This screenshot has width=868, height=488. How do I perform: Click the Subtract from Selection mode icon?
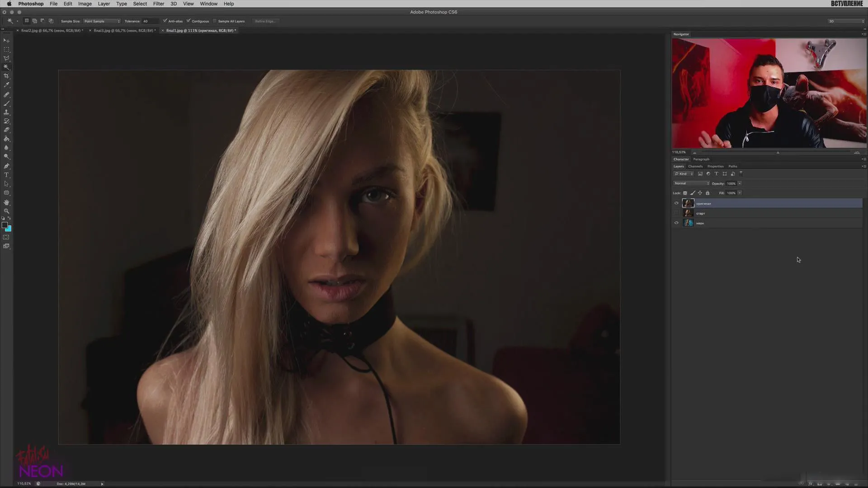point(42,21)
